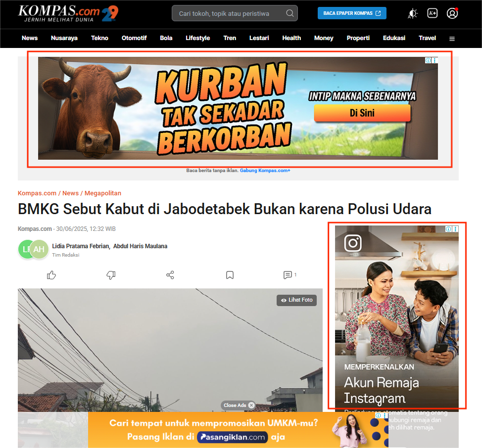The width and height of the screenshot is (482, 448).
Task: Click the date 30/06/2025, 12:32 WIB
Action: [86, 229]
